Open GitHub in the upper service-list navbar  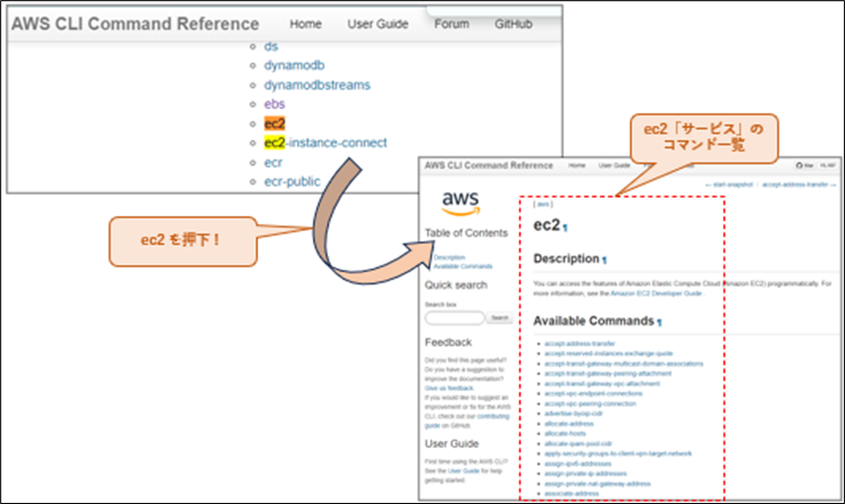(513, 24)
